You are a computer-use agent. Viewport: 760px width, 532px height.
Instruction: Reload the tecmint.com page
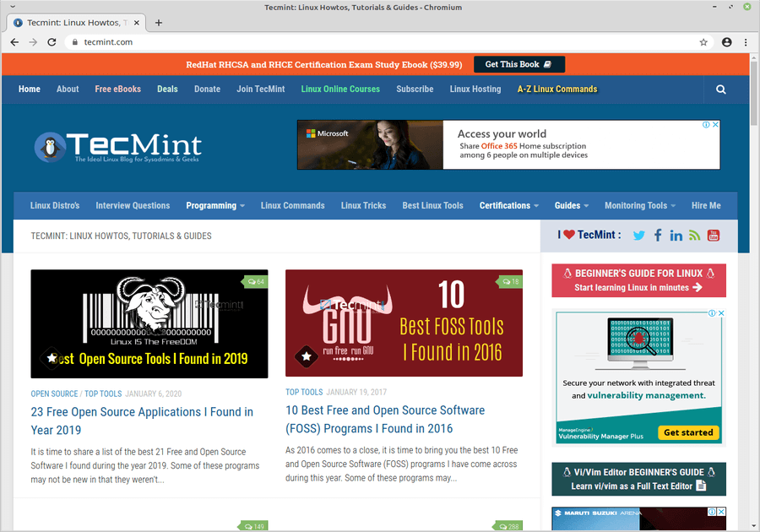pyautogui.click(x=52, y=42)
